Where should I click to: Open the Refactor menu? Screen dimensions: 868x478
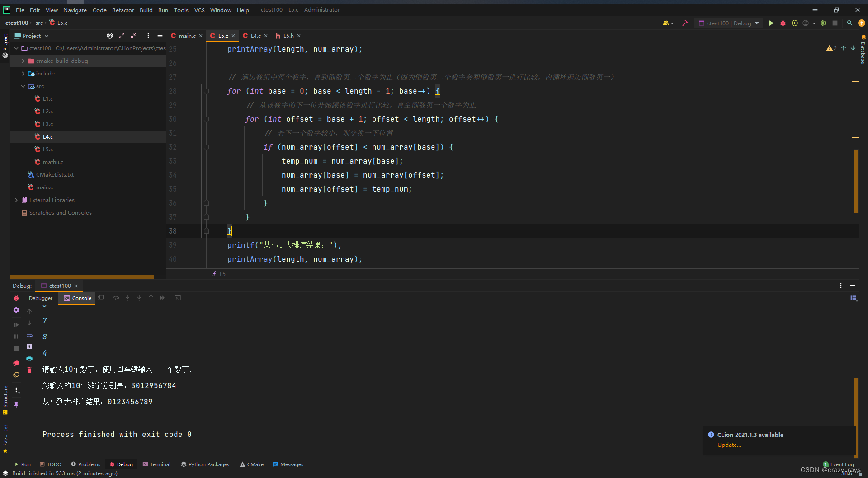tap(123, 10)
